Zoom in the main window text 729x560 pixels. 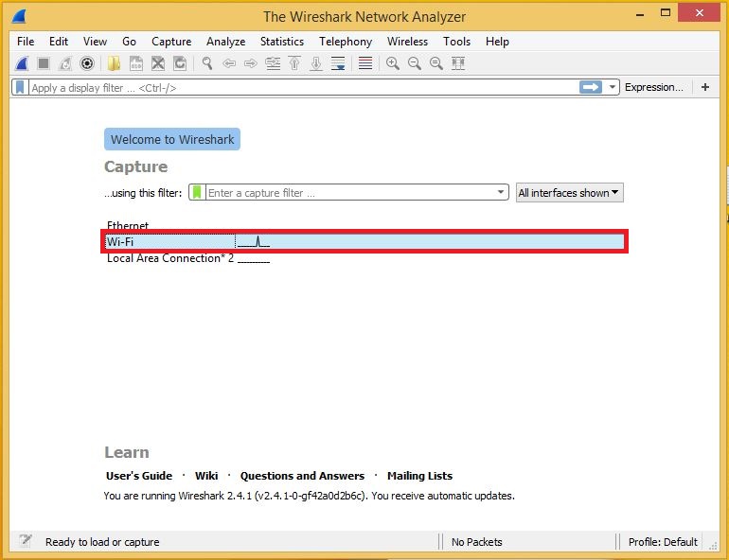[x=393, y=63]
